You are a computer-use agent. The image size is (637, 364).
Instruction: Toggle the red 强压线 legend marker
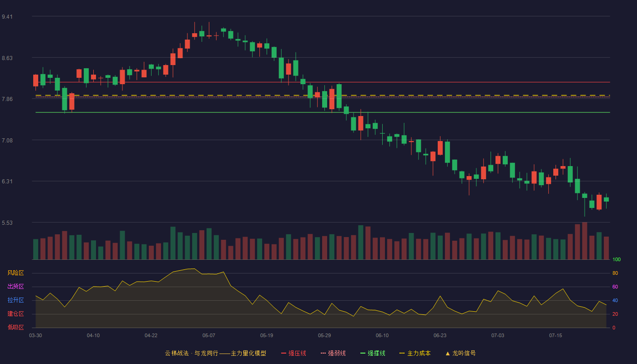(283, 353)
